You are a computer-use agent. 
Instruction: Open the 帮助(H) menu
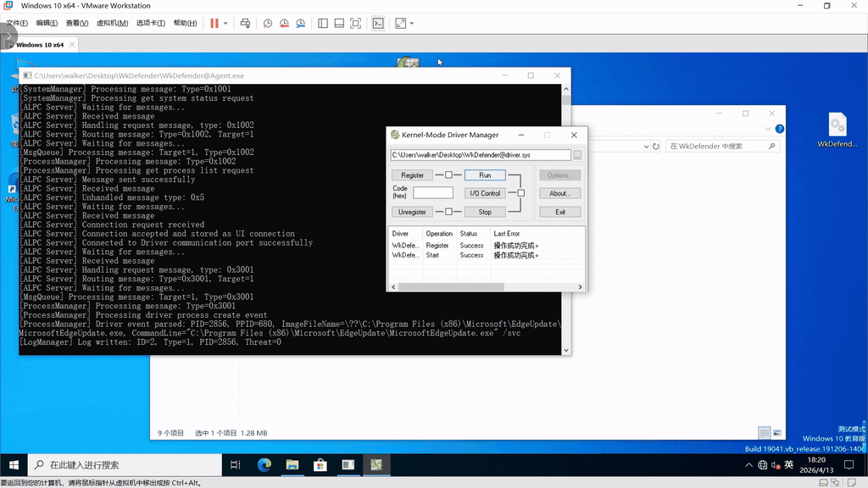[x=185, y=23]
